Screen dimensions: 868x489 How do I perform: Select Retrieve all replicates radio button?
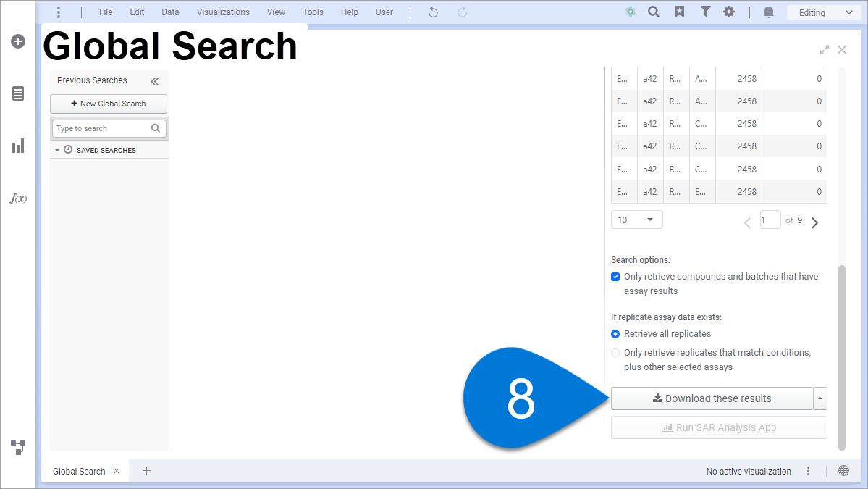point(615,334)
